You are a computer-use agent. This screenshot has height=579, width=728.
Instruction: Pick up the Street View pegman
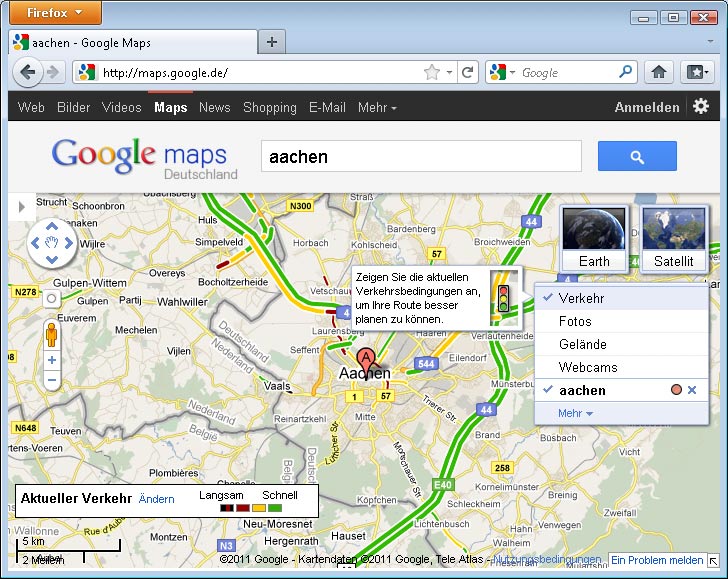(x=52, y=334)
